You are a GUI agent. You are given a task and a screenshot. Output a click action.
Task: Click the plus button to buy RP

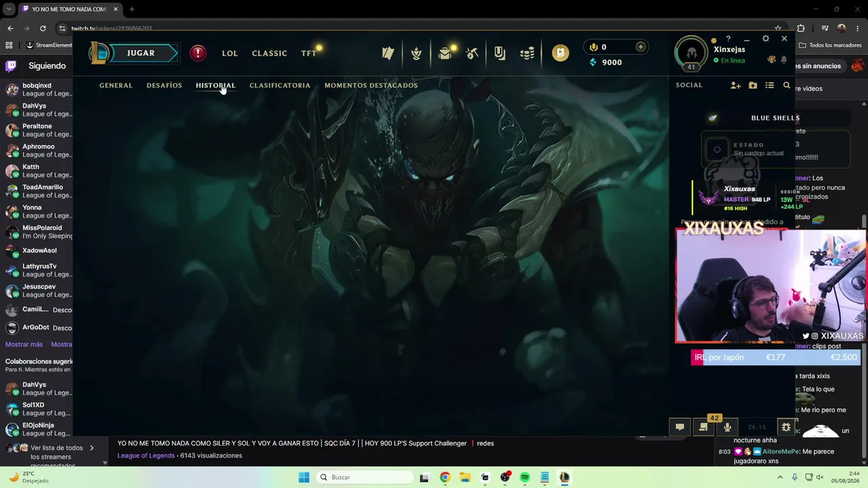(x=640, y=47)
